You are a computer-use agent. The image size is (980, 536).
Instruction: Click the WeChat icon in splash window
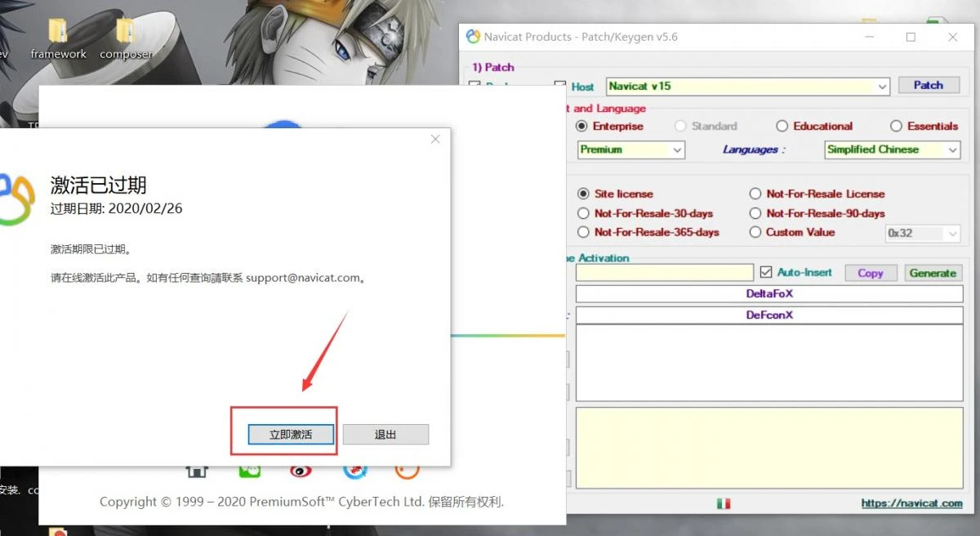[x=249, y=471]
